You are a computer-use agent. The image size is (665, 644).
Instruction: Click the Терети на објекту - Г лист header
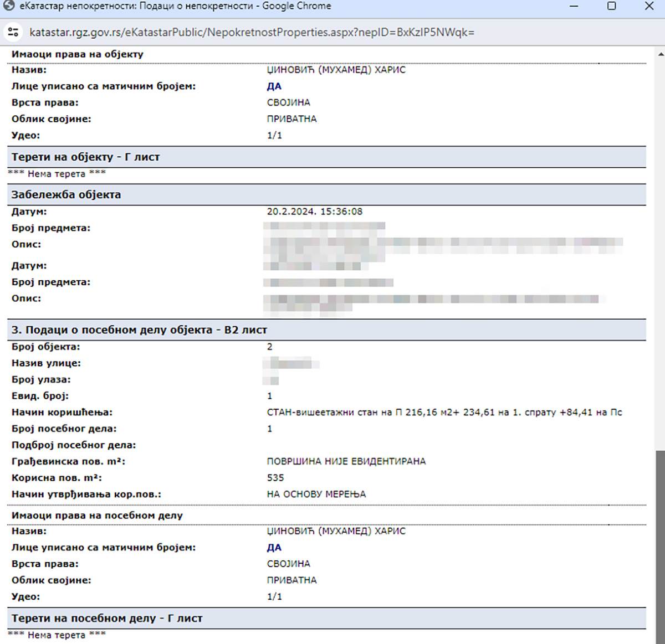[85, 157]
